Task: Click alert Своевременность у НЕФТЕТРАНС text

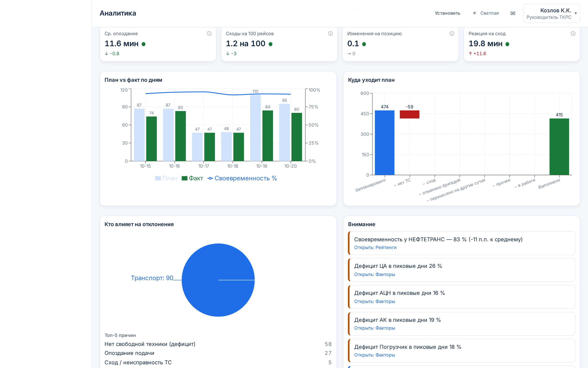Action: click(x=438, y=239)
